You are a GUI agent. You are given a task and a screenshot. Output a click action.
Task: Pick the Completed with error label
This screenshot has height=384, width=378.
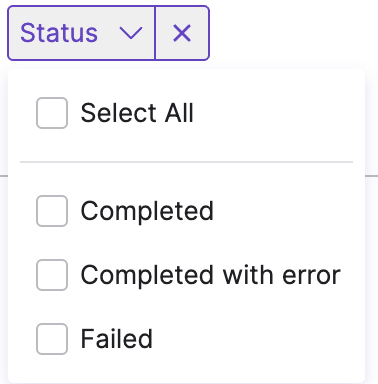point(211,275)
